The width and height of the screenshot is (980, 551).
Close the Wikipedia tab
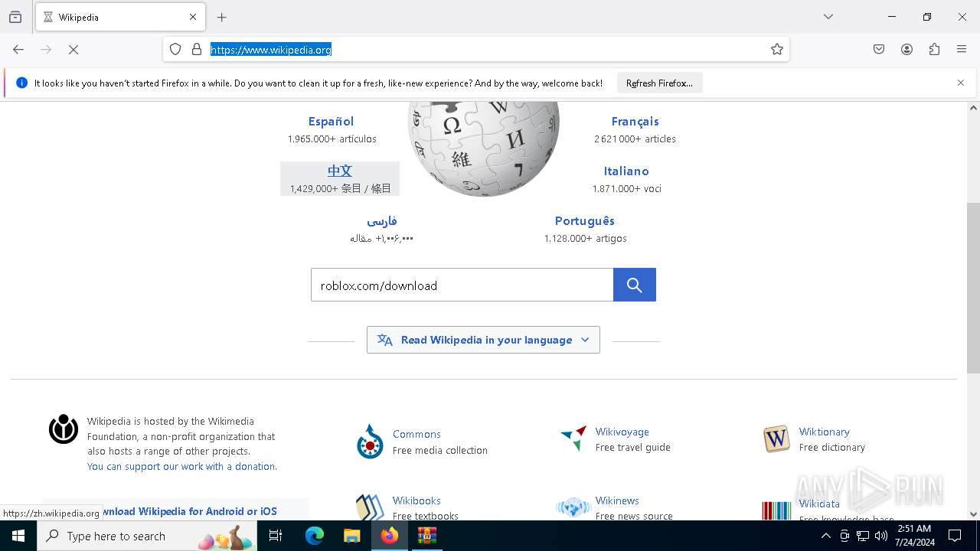(193, 17)
